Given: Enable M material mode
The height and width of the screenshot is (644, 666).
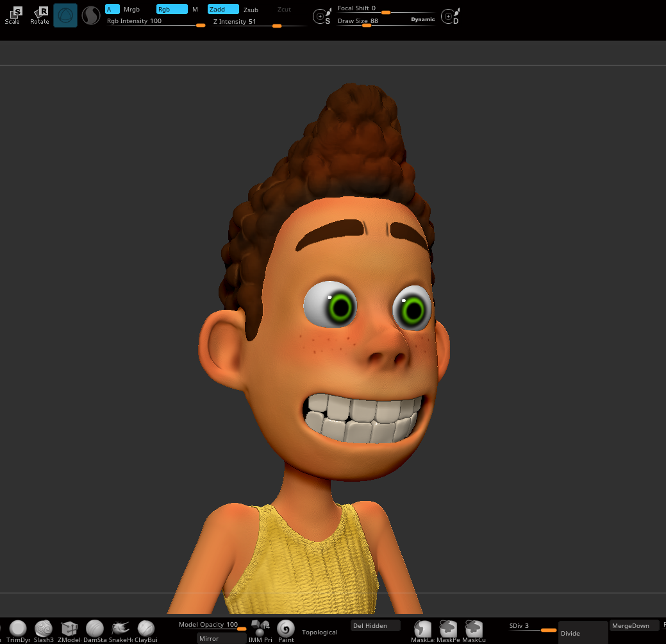Looking at the screenshot, I should 195,10.
